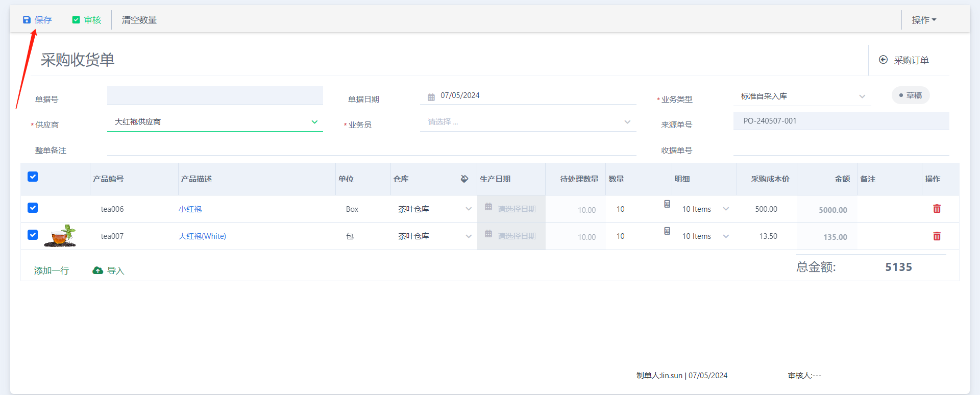980x395 pixels.
Task: Uncheck the tea006 row checkbox
Action: pyautogui.click(x=33, y=208)
